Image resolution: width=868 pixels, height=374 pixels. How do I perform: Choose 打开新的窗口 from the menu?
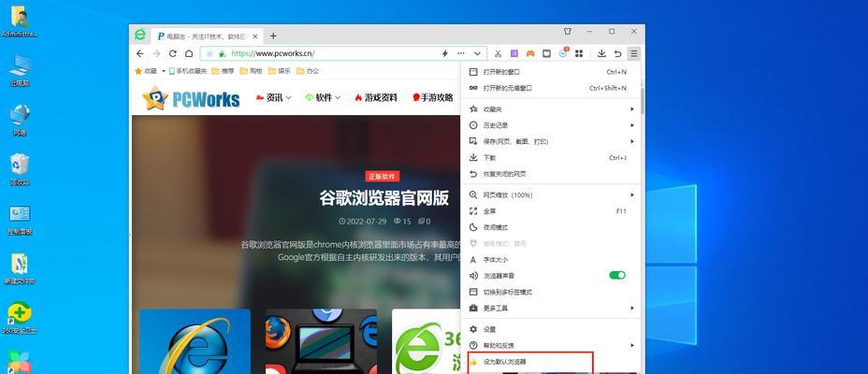click(x=551, y=72)
